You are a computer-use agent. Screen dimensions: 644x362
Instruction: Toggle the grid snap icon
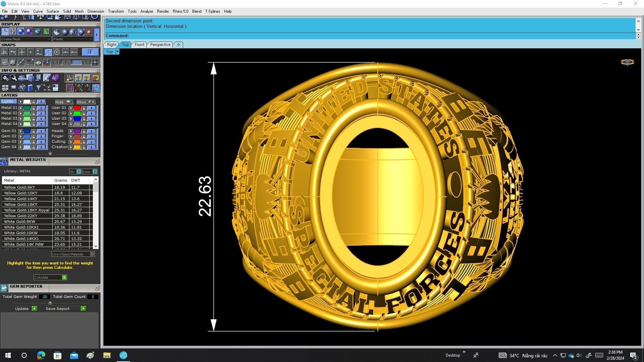[95, 62]
